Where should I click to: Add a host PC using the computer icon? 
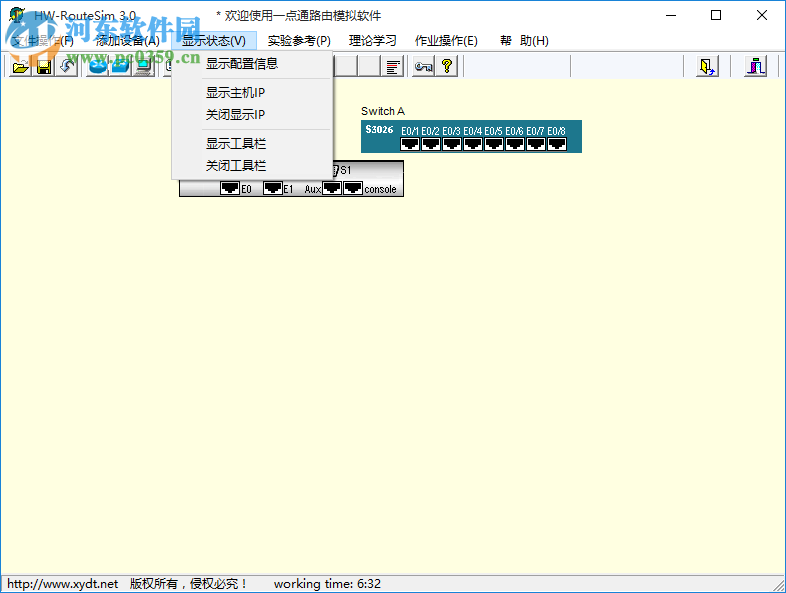pyautogui.click(x=143, y=66)
